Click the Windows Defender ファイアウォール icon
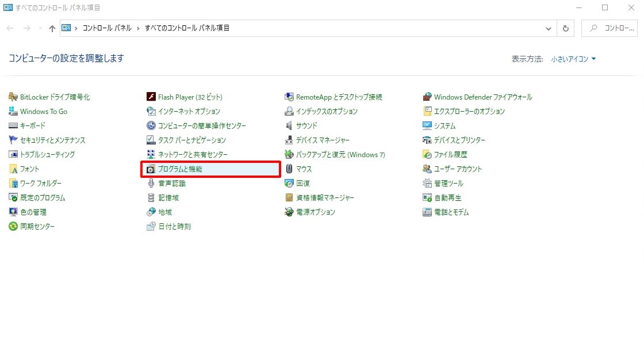 pos(427,97)
